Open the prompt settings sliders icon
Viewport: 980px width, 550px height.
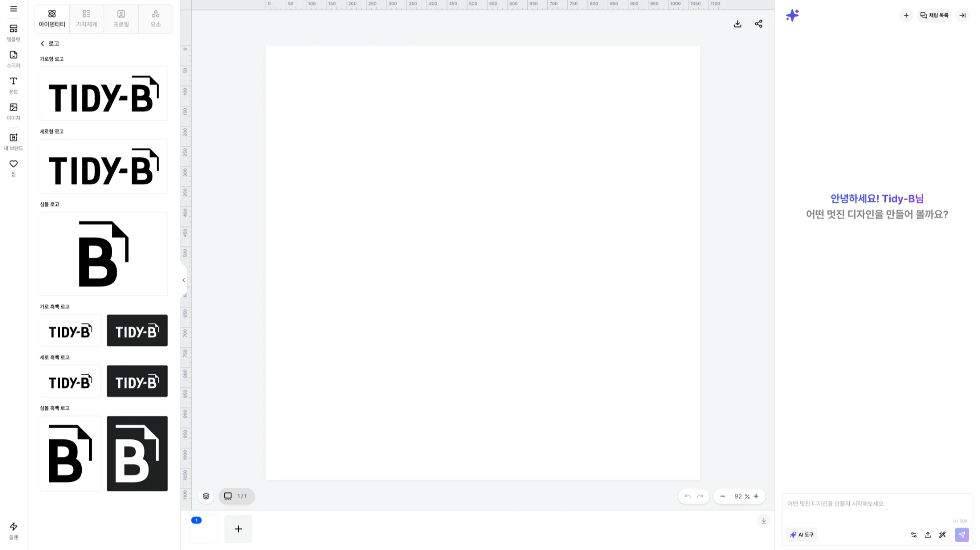pos(914,535)
